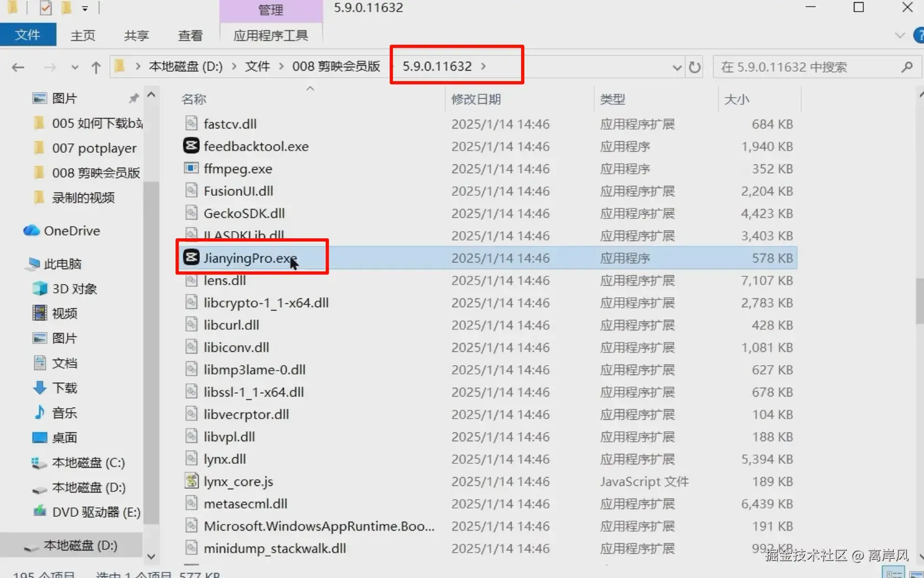924x578 pixels.
Task: Click the 此电脑 computer icon
Action: point(32,264)
